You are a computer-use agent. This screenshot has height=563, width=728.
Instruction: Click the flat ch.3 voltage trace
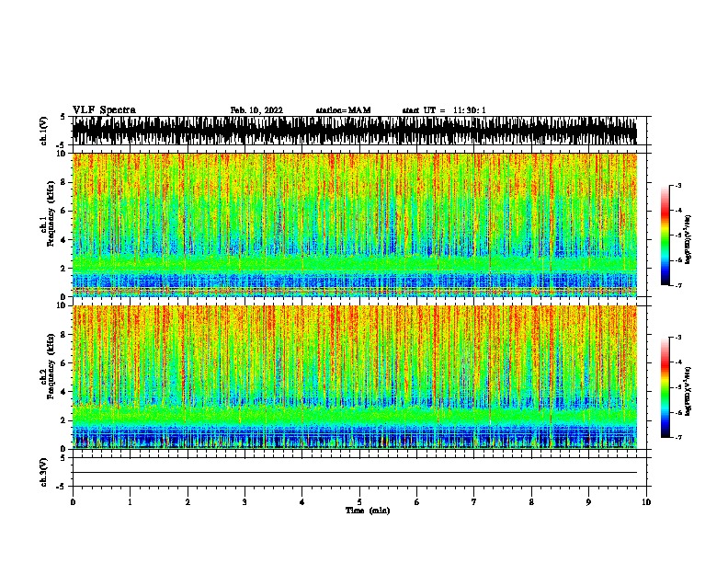click(x=355, y=473)
